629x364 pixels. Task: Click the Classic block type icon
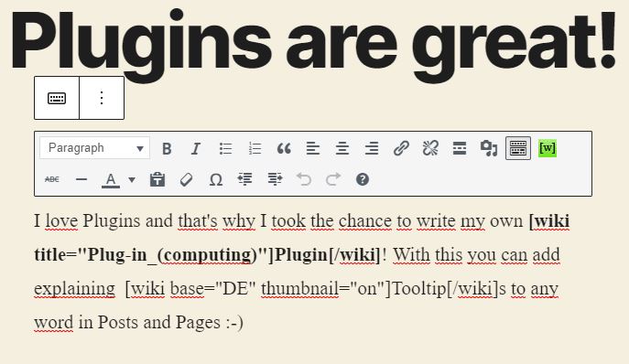click(57, 98)
